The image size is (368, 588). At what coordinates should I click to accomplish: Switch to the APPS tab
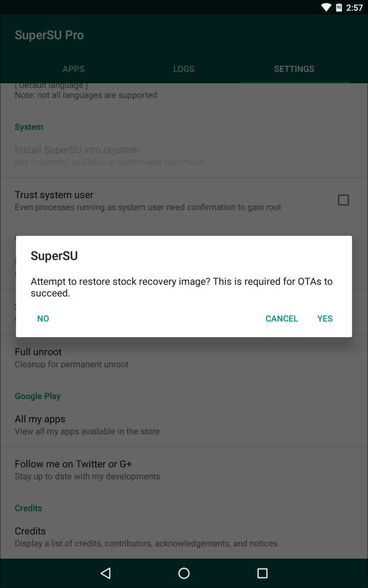coord(74,69)
